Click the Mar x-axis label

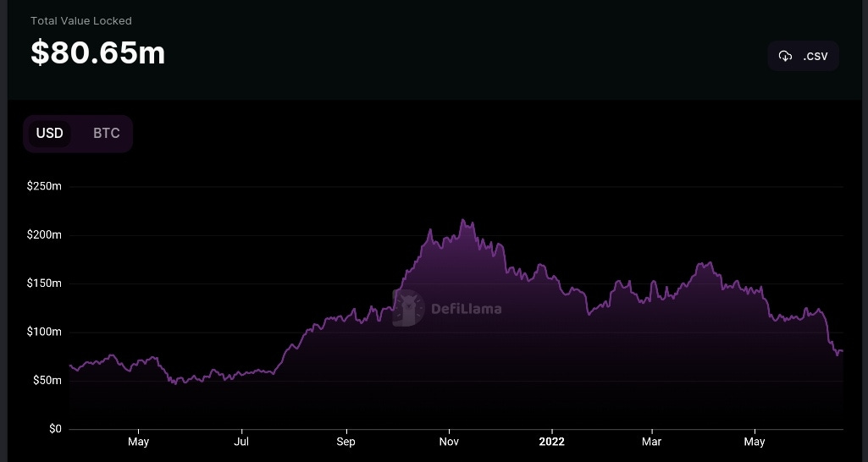651,442
